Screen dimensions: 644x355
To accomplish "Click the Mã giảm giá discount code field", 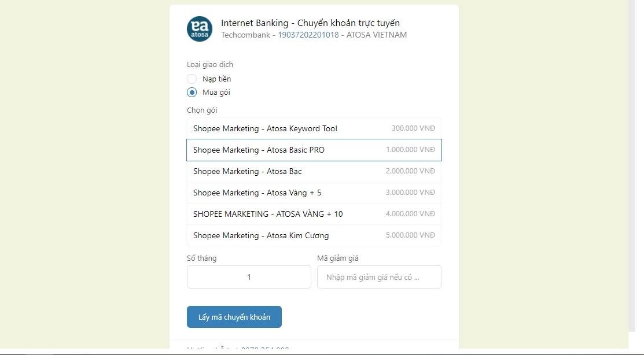I will (379, 277).
